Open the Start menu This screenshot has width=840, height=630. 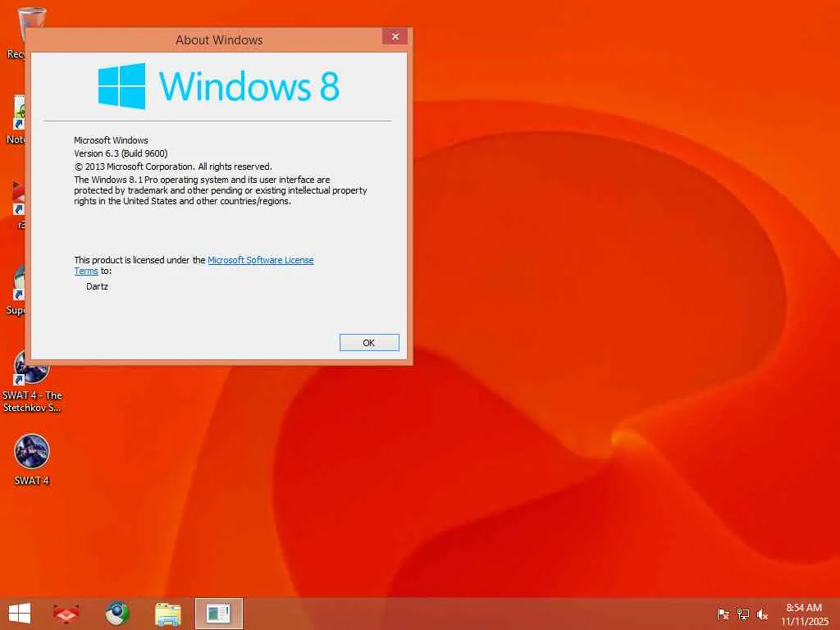coord(20,614)
